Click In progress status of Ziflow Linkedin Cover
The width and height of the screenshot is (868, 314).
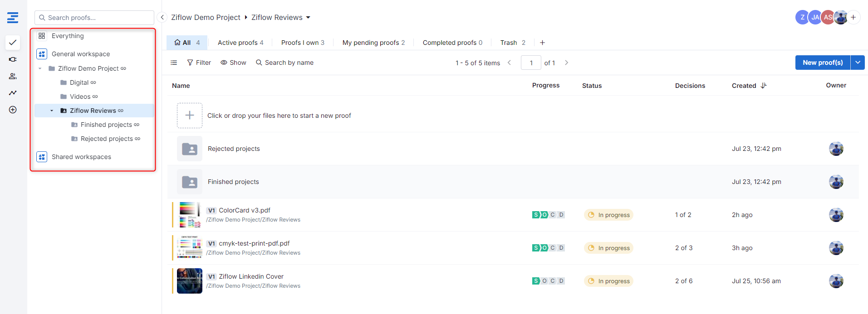[608, 281]
